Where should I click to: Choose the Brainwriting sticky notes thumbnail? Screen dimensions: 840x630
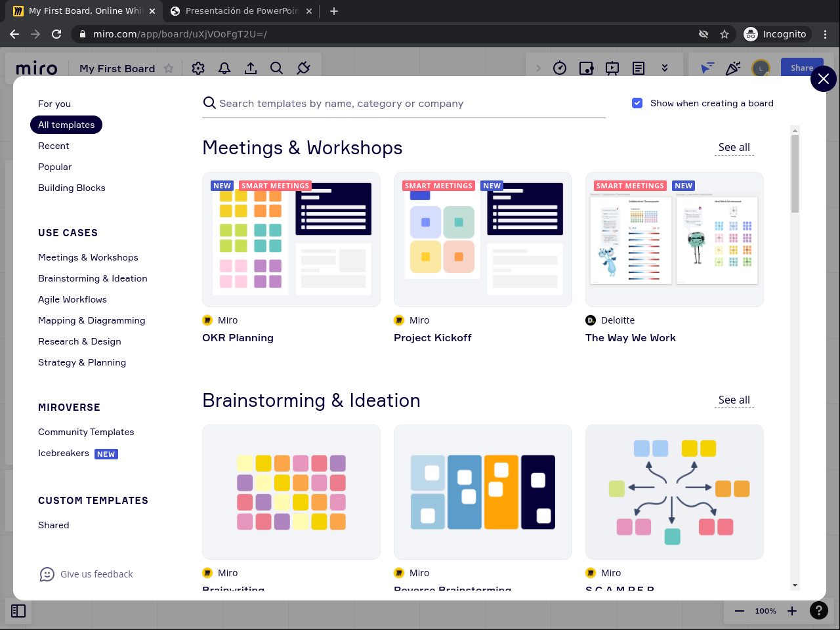(x=291, y=492)
